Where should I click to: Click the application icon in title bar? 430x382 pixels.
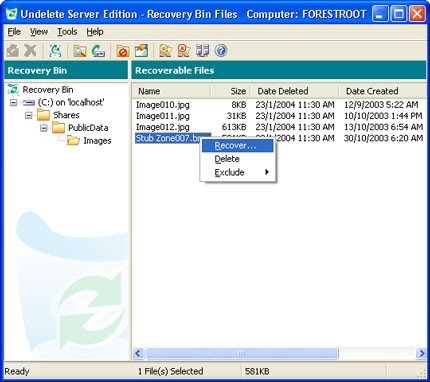tap(12, 14)
